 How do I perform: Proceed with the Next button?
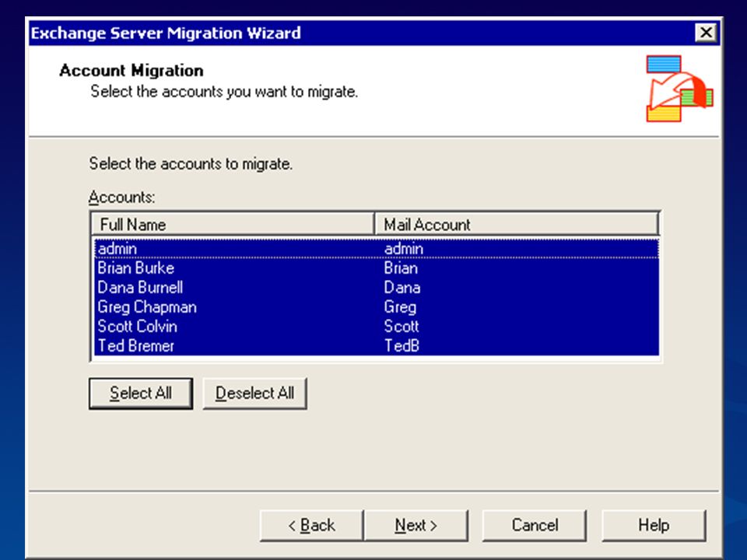[x=416, y=525]
